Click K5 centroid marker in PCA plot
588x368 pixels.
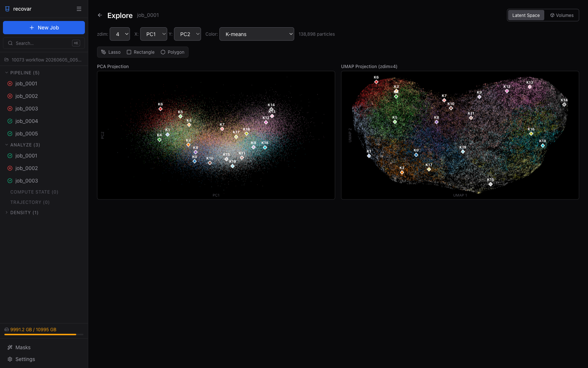pos(180,116)
